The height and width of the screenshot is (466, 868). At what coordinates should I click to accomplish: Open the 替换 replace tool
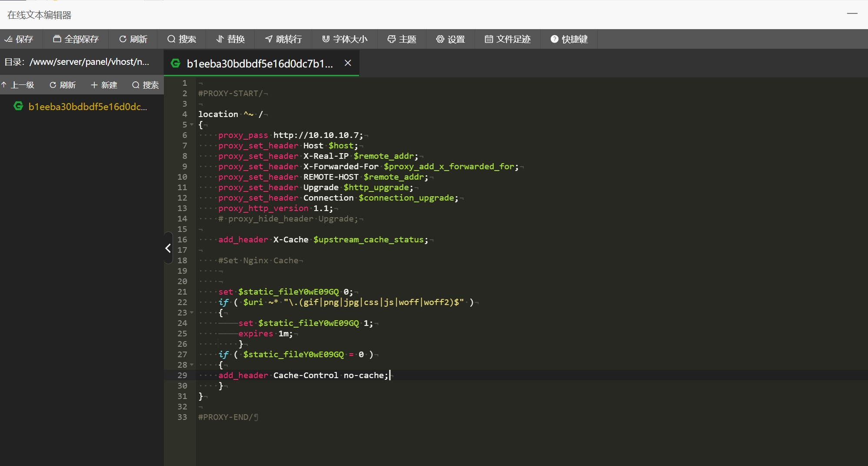231,39
